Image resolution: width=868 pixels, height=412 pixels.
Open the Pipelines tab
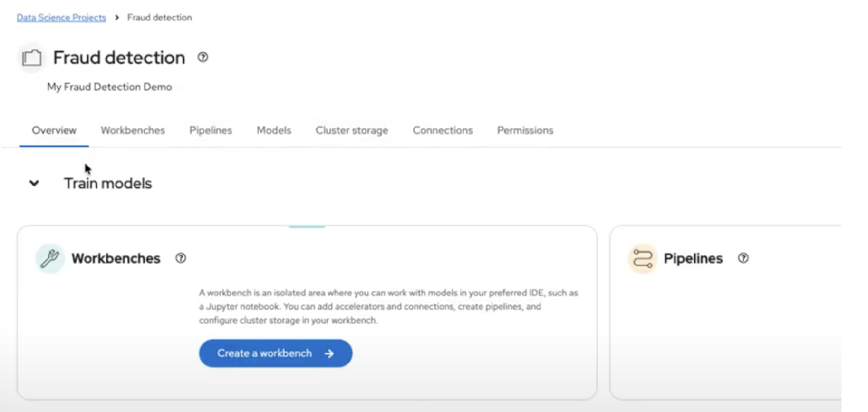(x=211, y=130)
